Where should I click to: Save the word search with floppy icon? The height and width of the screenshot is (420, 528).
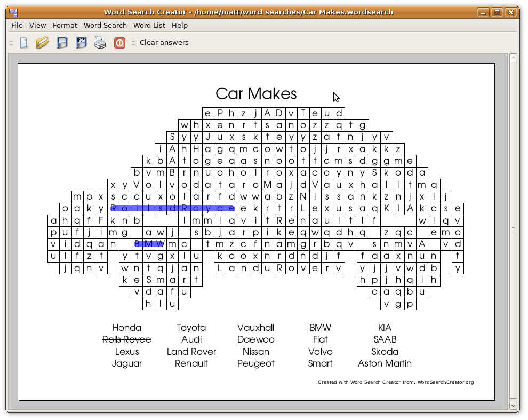(62, 43)
